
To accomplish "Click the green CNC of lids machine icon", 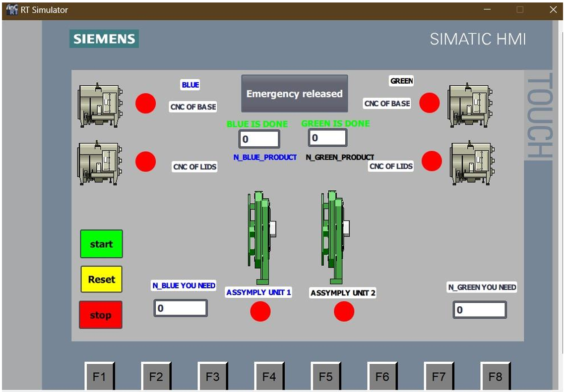I will click(x=472, y=163).
